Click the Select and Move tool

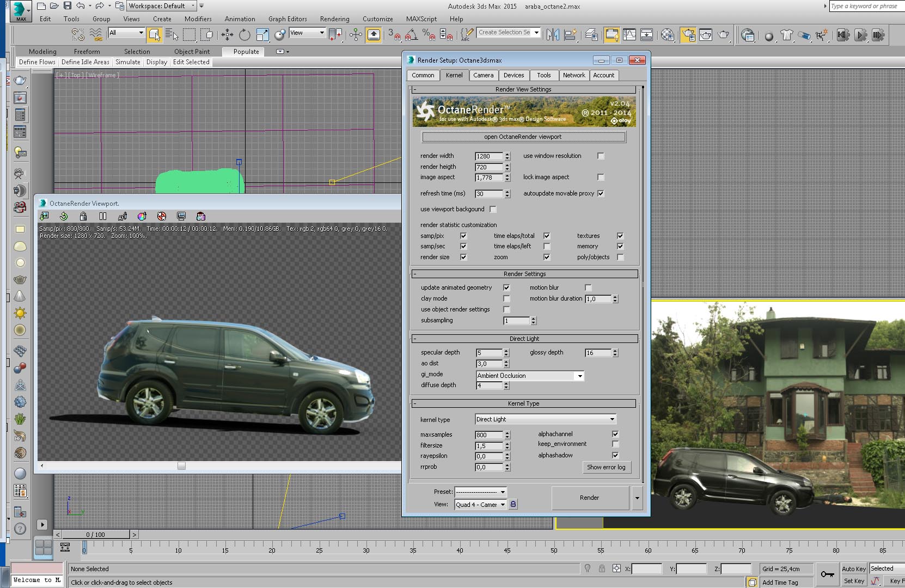[227, 35]
